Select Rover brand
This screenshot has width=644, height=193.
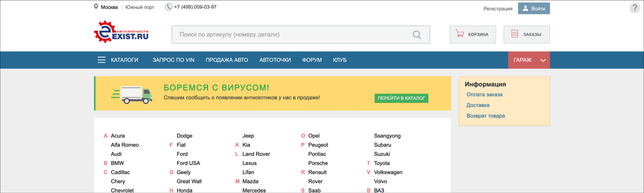coord(315,181)
